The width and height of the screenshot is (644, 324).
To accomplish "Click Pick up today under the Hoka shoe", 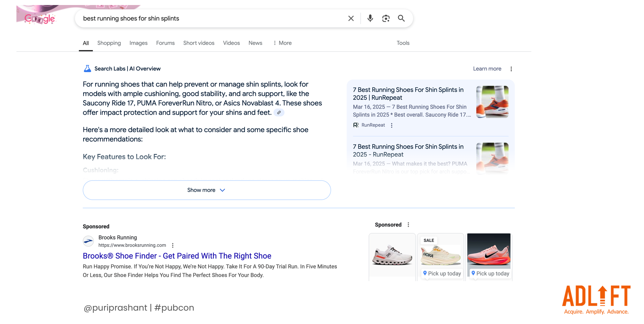I will [442, 273].
